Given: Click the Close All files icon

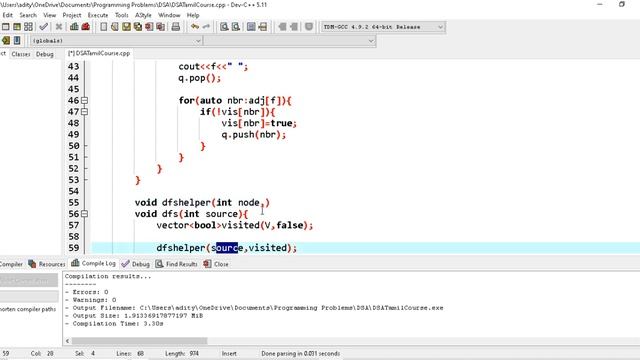Looking at the screenshot, I should click(161, 27).
